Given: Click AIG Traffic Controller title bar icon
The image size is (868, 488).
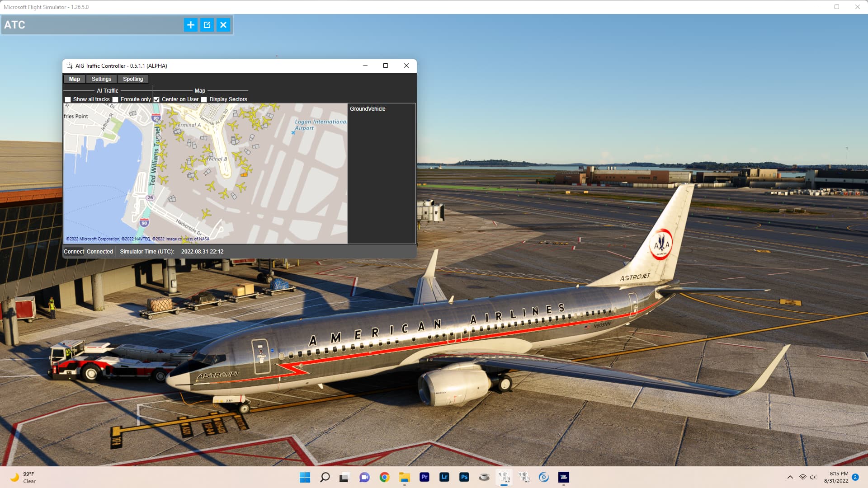Looking at the screenshot, I should click(x=70, y=66).
